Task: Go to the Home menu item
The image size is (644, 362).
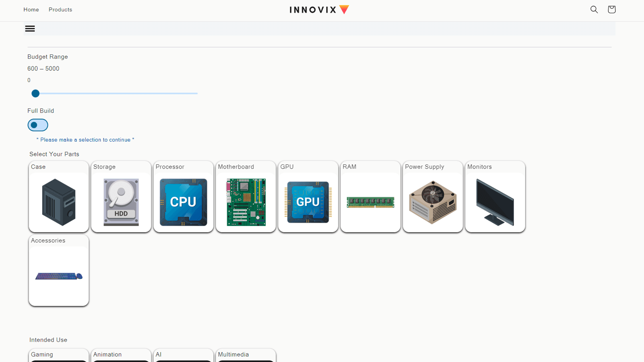Action: coord(31,9)
